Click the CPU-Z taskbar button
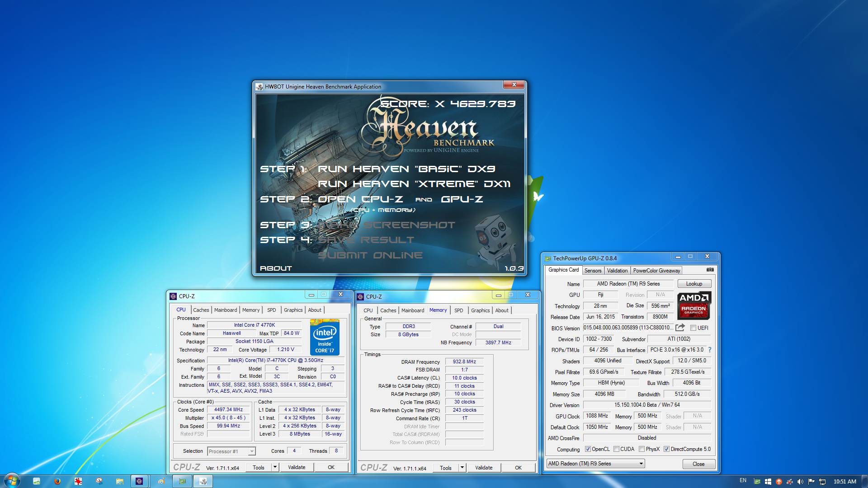Viewport: 868px width, 488px height. (x=140, y=481)
